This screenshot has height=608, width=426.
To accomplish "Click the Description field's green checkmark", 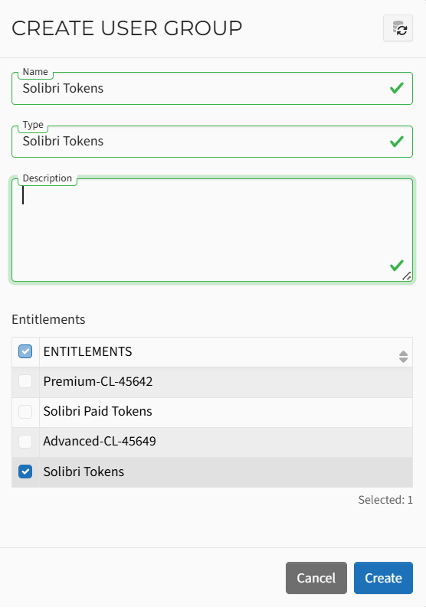I will 397,266.
